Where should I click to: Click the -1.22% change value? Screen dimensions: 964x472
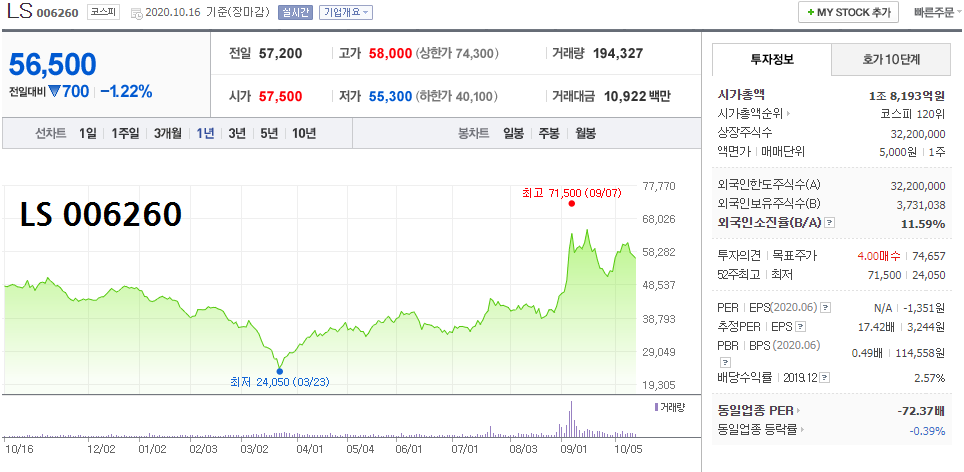click(126, 92)
